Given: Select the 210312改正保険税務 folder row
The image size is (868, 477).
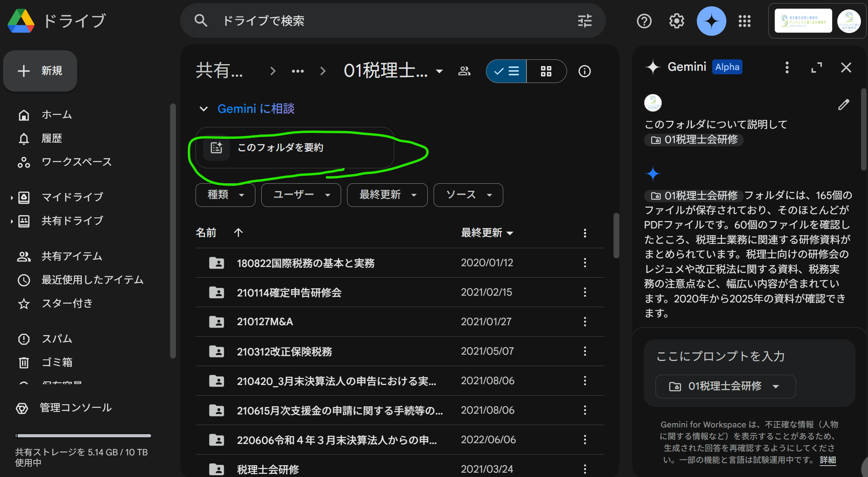Looking at the screenshot, I should point(400,351).
